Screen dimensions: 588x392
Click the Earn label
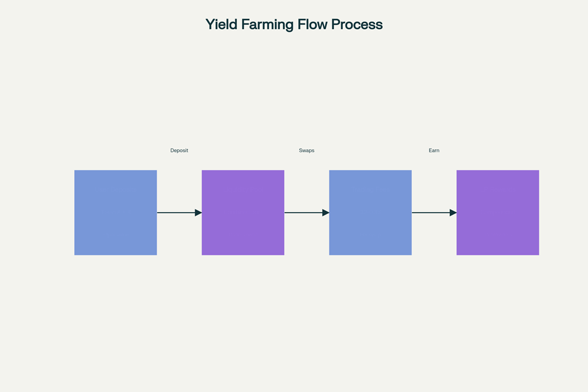click(x=434, y=151)
